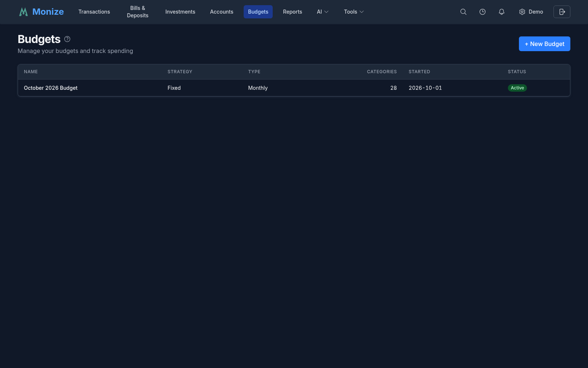The height and width of the screenshot is (368, 588).
Task: Select the Monthly type cell
Action: click(258, 88)
